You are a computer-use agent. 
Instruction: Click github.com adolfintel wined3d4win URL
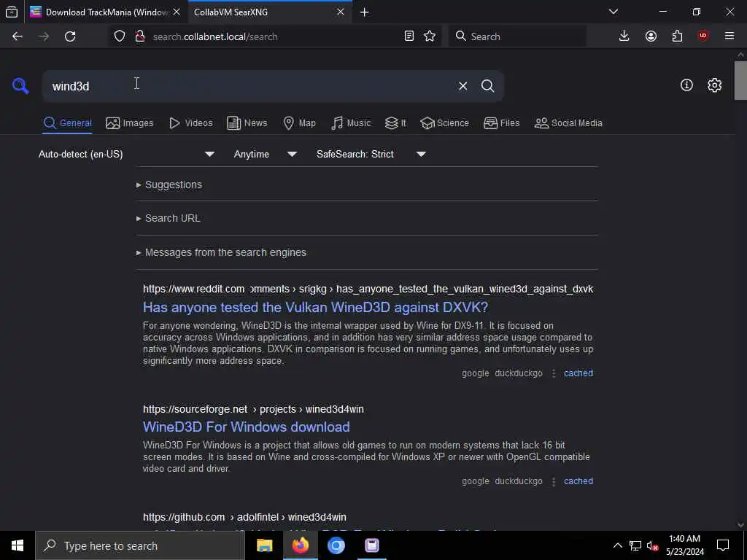pos(244,517)
